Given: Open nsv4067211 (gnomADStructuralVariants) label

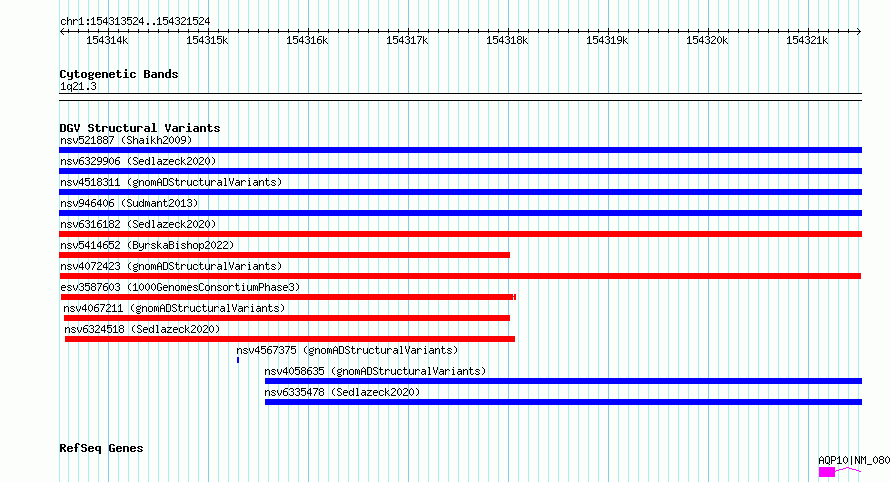Looking at the screenshot, I should (174, 308).
